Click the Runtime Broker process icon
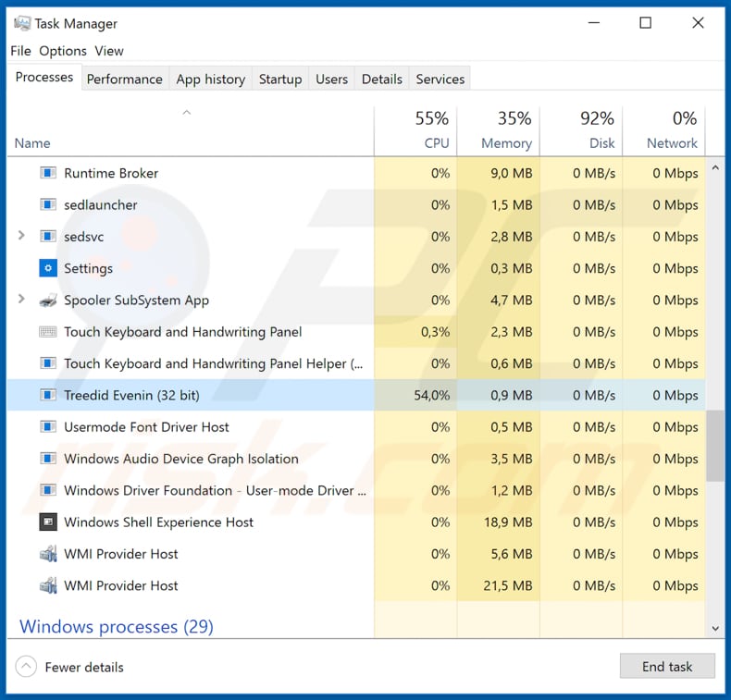The height and width of the screenshot is (700, 731). pyautogui.click(x=48, y=173)
